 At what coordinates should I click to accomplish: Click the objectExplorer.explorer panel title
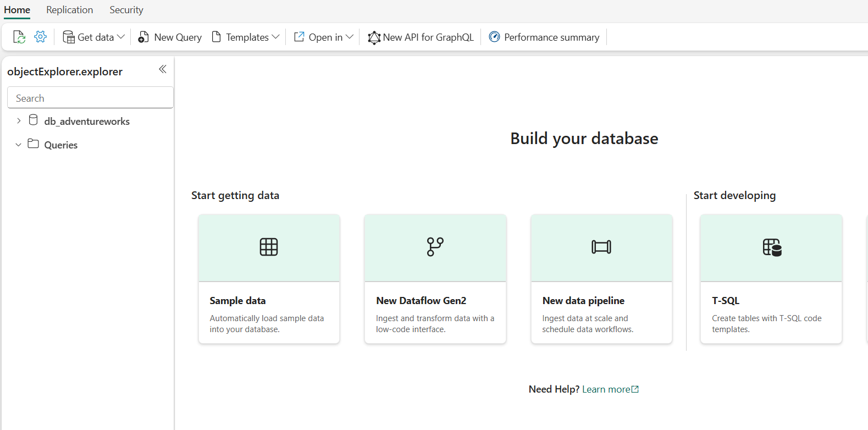65,71
